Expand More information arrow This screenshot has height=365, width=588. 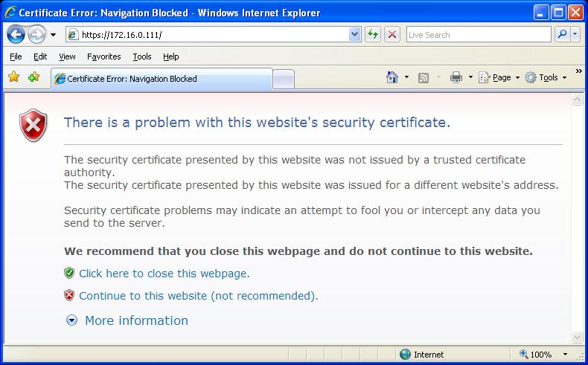(71, 320)
